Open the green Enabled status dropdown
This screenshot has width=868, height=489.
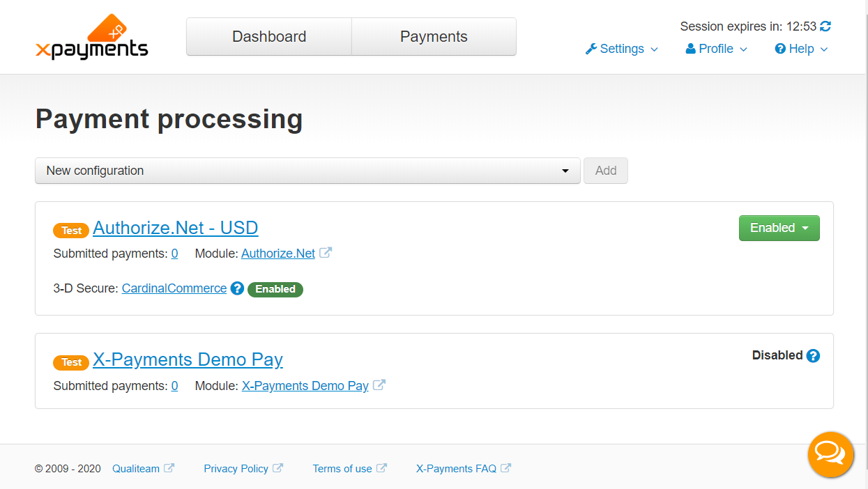click(779, 228)
